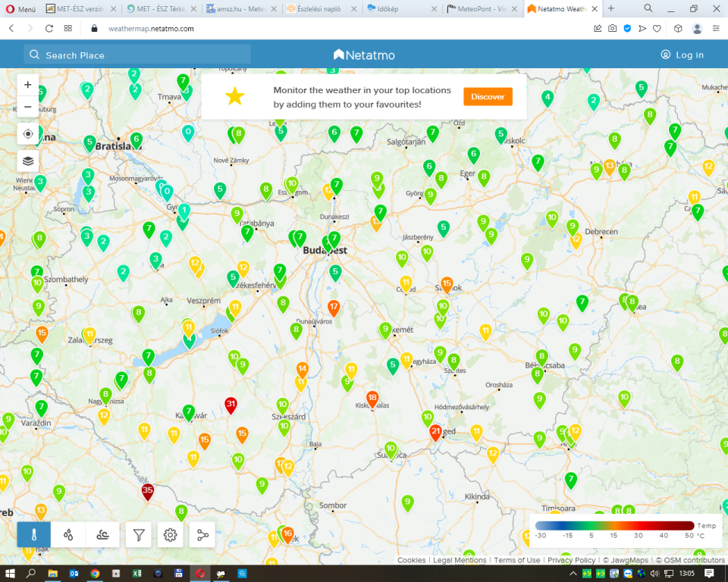This screenshot has height=582, width=728.
Task: Center map on my location
Action: [x=28, y=134]
